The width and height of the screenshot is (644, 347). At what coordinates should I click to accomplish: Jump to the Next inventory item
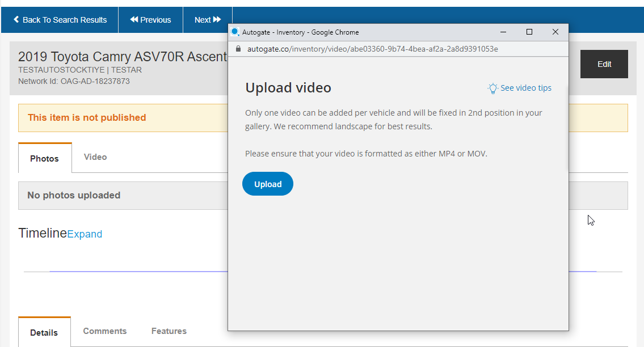[x=207, y=20]
